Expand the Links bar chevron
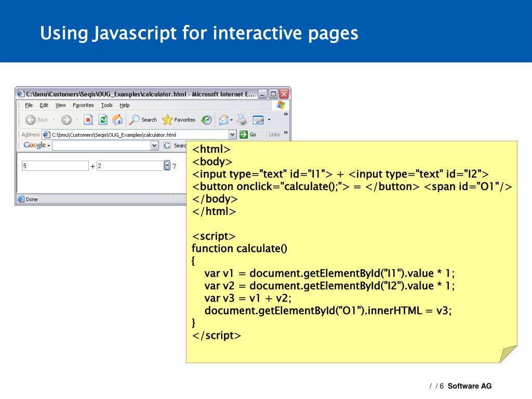532x399 pixels. click(x=286, y=132)
